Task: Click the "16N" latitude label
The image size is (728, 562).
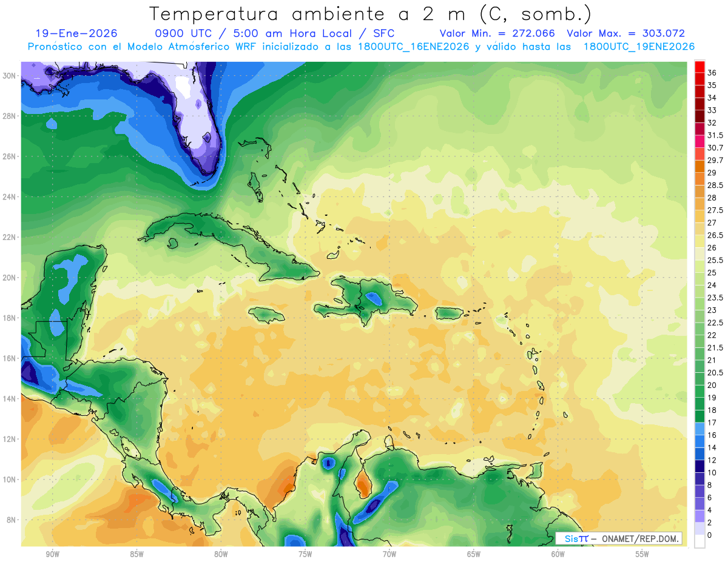Action: 10,358
